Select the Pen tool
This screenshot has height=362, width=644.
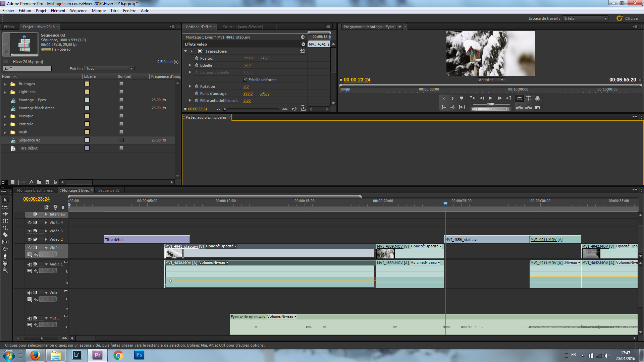[x=5, y=256]
